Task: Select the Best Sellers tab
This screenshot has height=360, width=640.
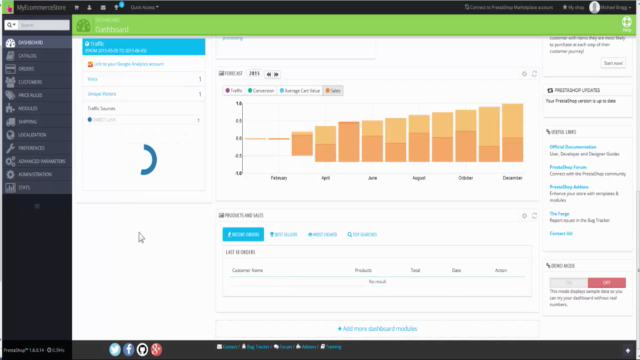Action: click(284, 234)
